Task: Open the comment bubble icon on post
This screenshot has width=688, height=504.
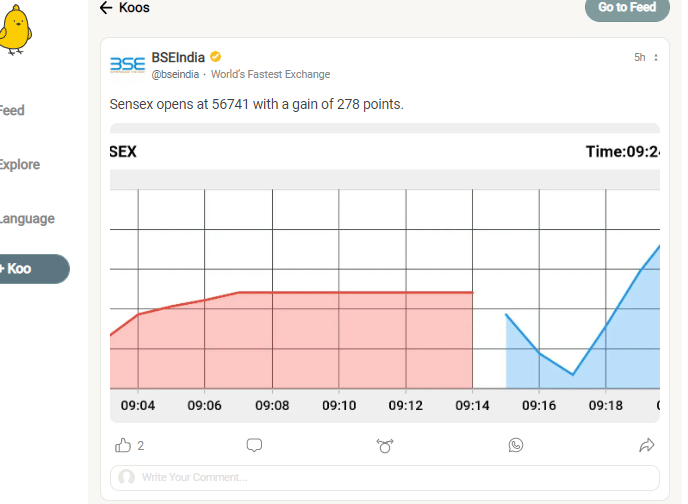Action: (x=254, y=445)
